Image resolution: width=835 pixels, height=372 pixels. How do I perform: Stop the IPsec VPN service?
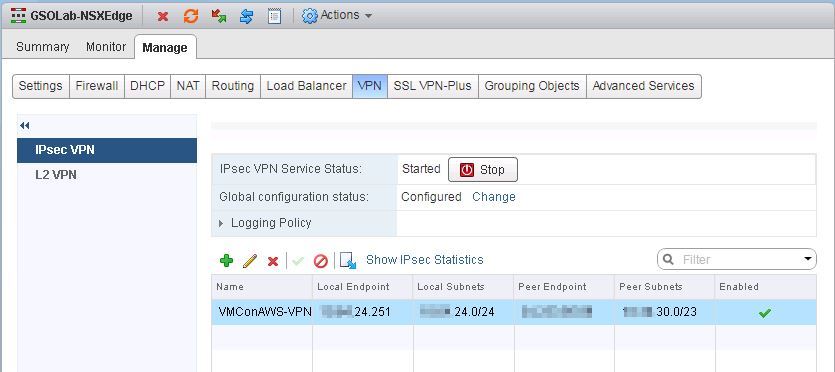coord(483,170)
